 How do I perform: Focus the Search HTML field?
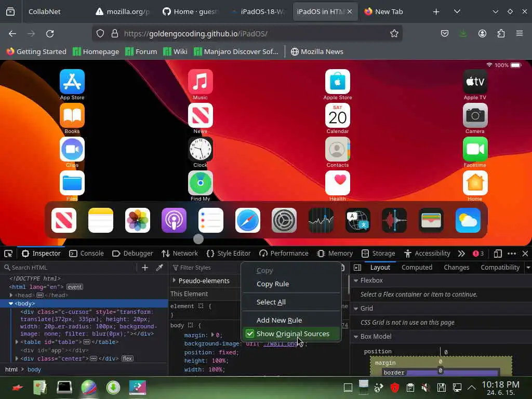[x=69, y=268]
